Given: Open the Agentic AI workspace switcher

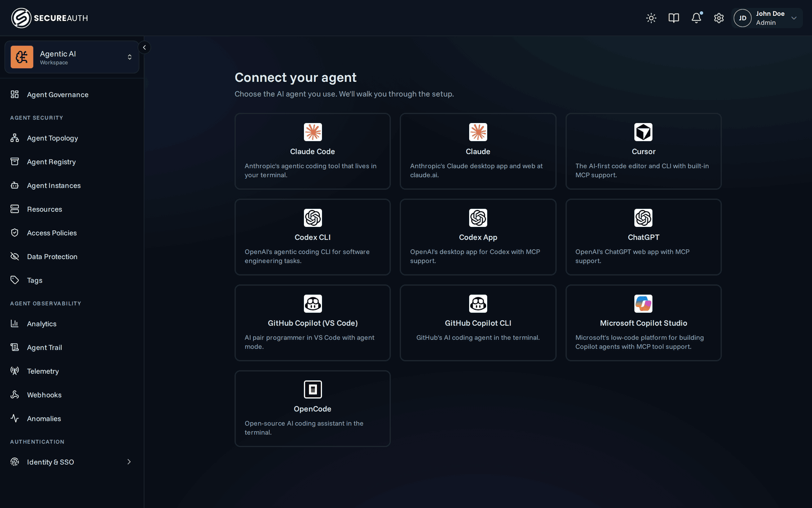Looking at the screenshot, I should [72, 57].
